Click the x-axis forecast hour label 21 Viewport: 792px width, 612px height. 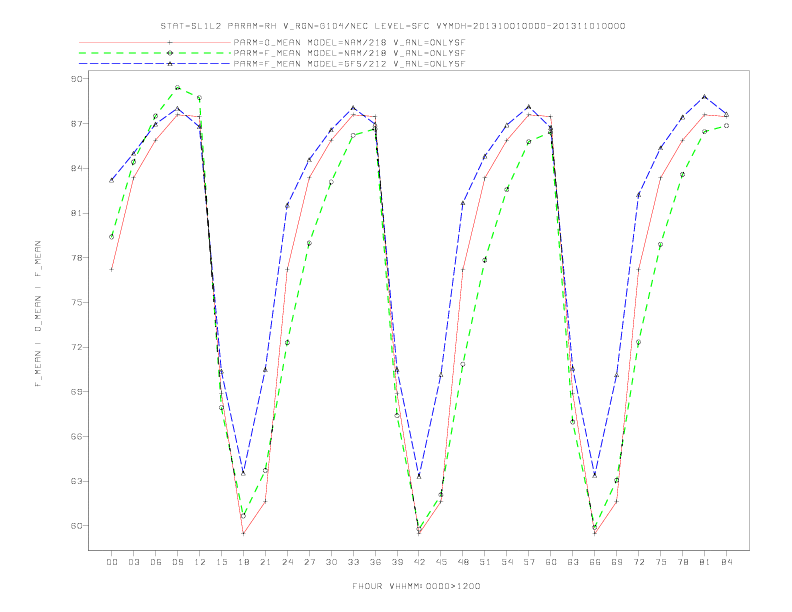[265, 562]
